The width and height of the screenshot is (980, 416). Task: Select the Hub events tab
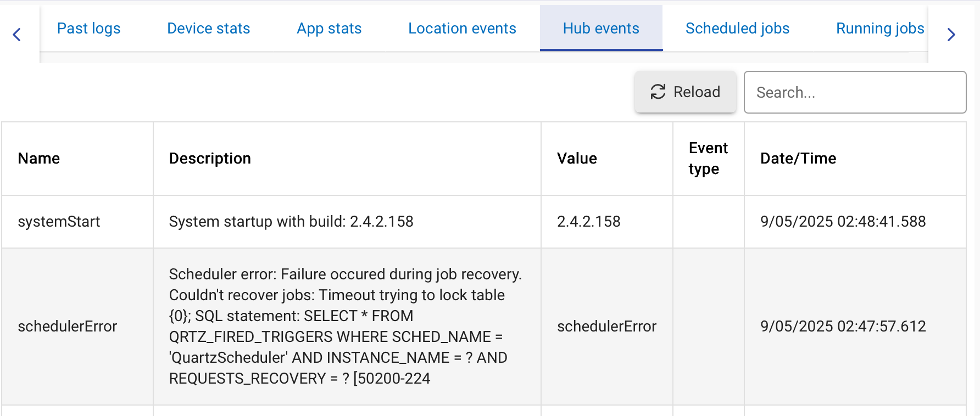[601, 29]
